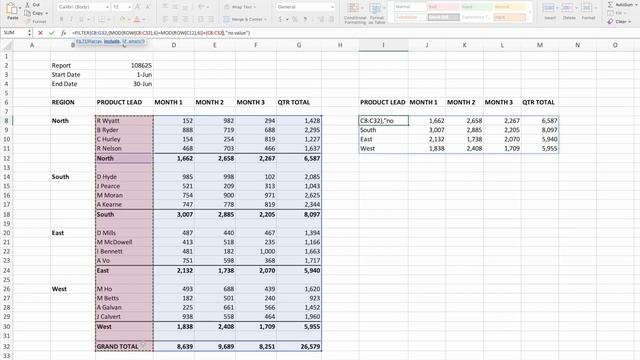Screen dimensions: 640x360
Task: Select column M header
Action: (x=540, y=45)
